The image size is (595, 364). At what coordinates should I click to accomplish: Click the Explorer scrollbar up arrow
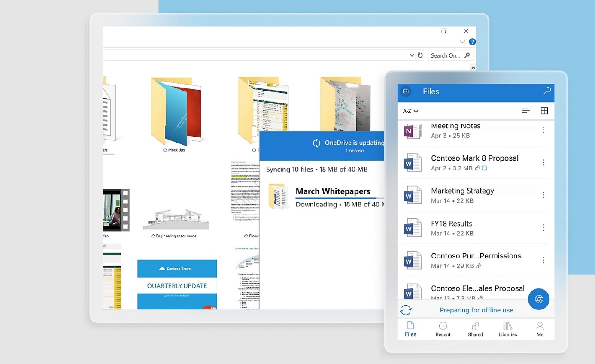(473, 67)
